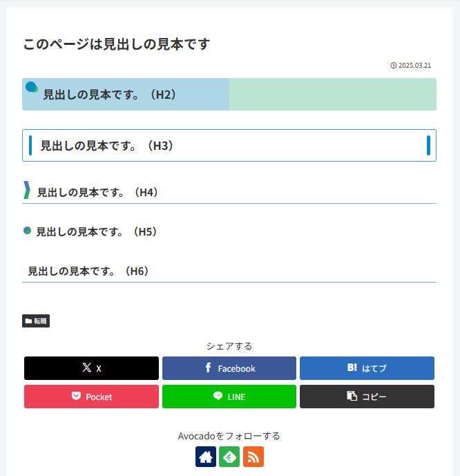Image resolution: width=460 pixels, height=476 pixels.
Task: Click the light green area of H2 banner
Action: coord(332,94)
